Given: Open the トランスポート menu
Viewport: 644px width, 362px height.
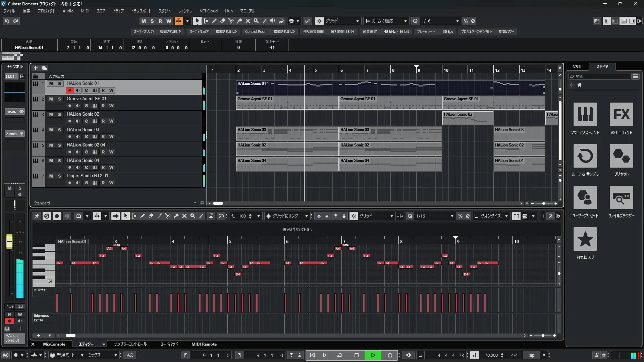Looking at the screenshot, I should pos(141,11).
